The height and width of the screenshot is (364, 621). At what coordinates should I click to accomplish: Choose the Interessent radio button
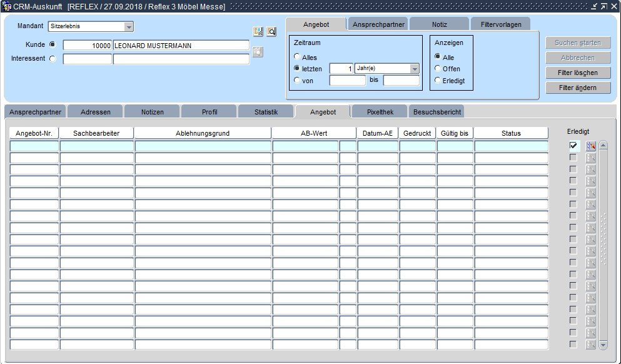click(52, 59)
